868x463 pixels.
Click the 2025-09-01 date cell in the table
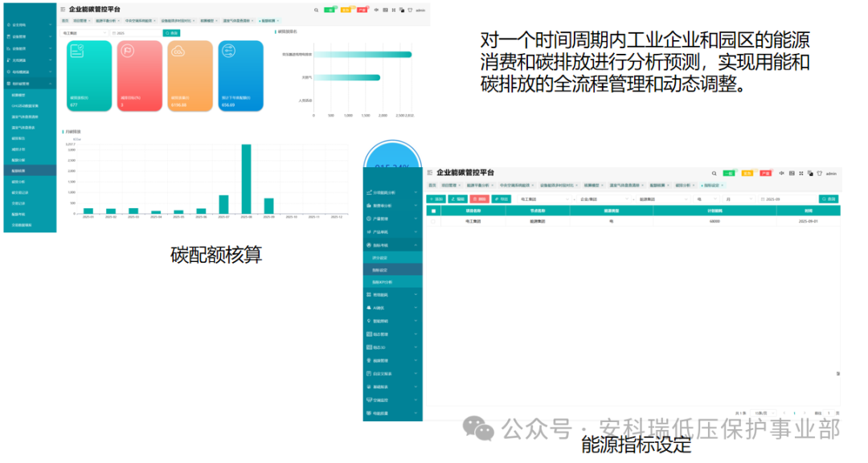click(809, 222)
